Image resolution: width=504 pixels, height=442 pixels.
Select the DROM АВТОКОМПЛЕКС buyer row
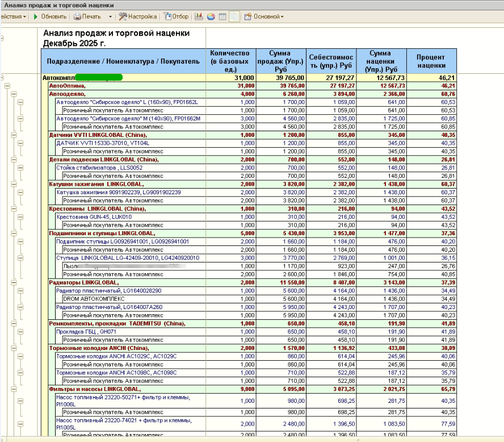(x=94, y=298)
